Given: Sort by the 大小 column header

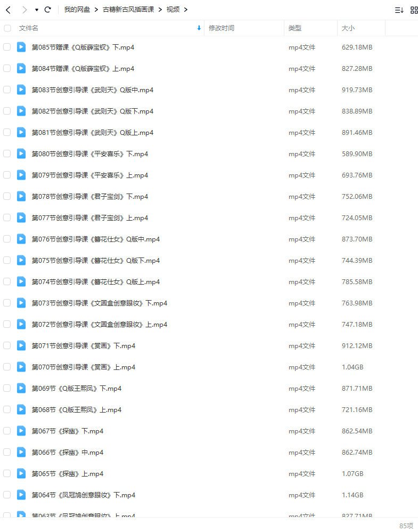Looking at the screenshot, I should pyautogui.click(x=348, y=28).
